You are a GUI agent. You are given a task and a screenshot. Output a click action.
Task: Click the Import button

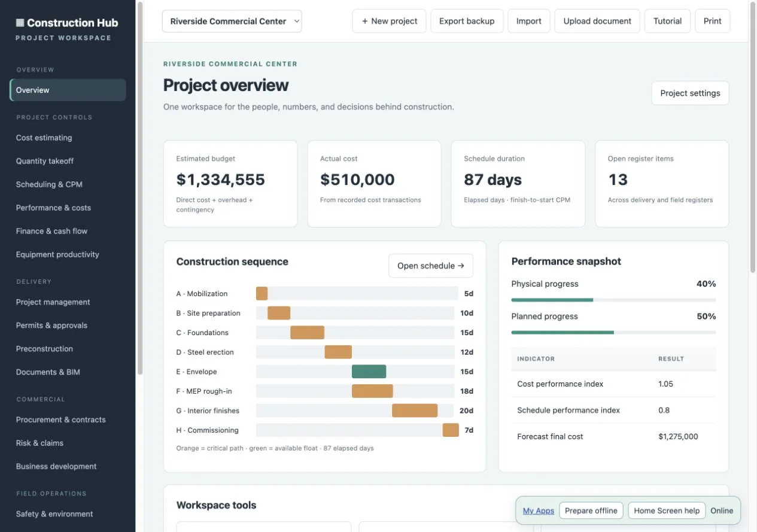click(529, 21)
